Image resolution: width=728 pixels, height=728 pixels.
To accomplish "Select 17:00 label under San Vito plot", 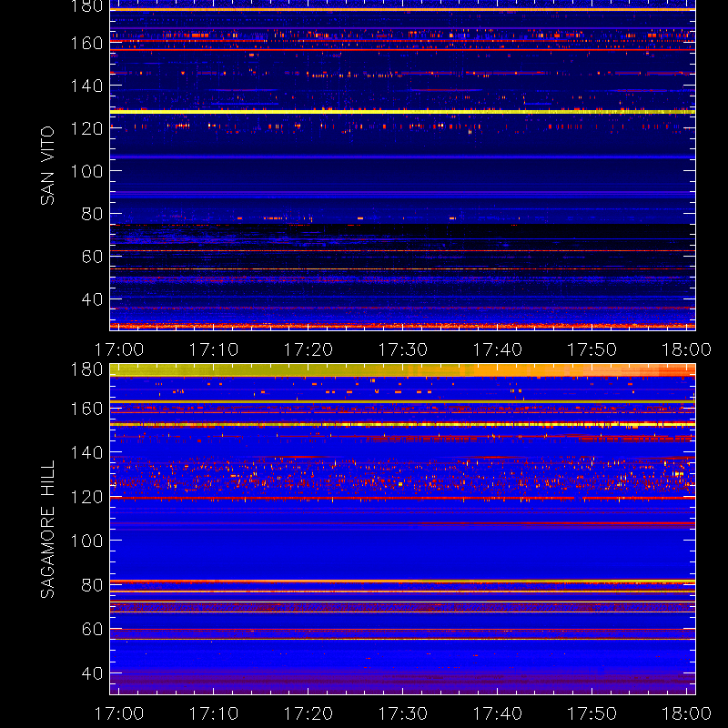I will tap(119, 349).
